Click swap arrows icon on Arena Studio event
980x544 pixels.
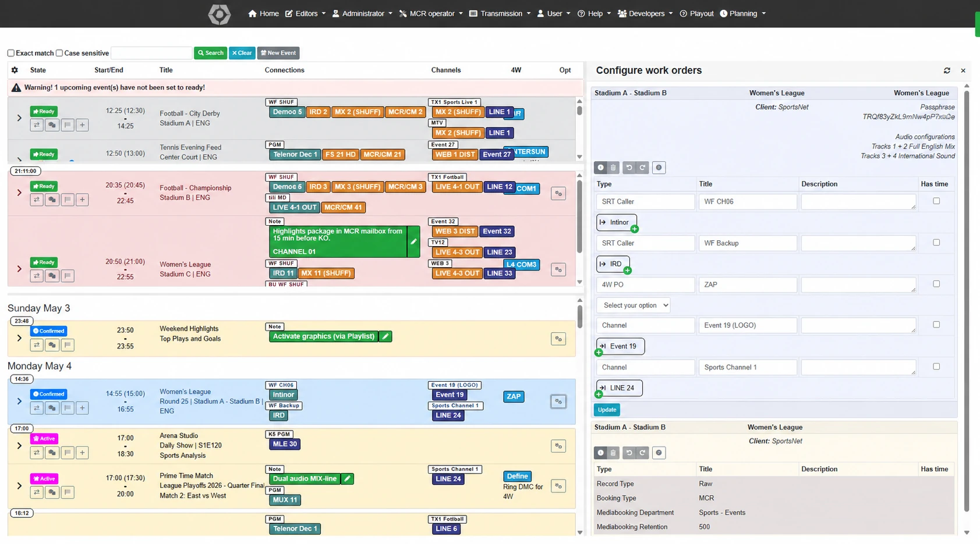pyautogui.click(x=37, y=453)
